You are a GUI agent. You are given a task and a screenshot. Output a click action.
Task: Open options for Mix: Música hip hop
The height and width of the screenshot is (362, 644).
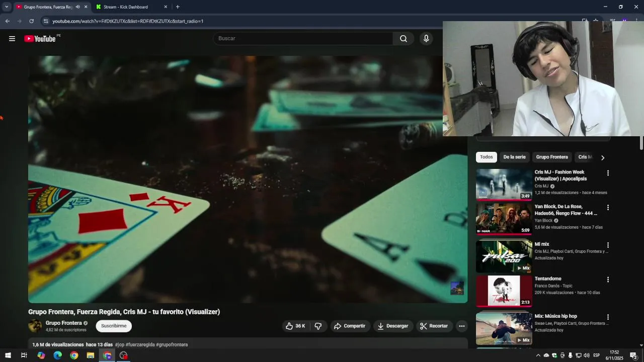pos(608,317)
